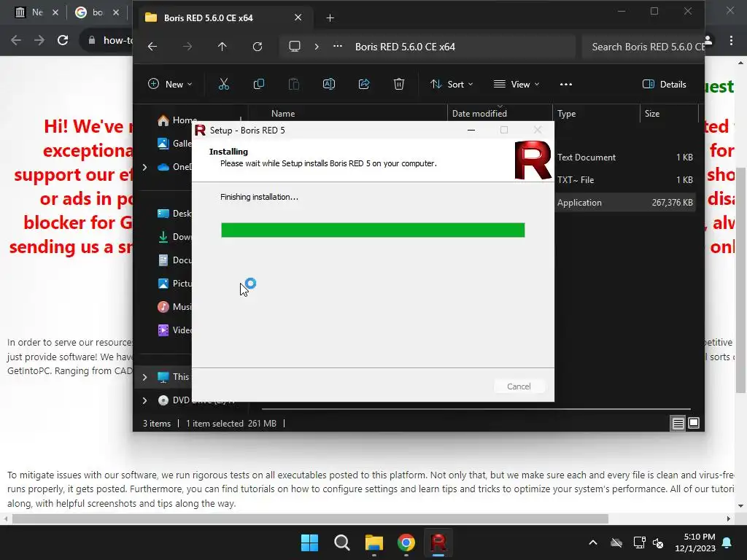Click the Share icon in Explorer toolbar
The height and width of the screenshot is (560, 747).
[x=364, y=85]
